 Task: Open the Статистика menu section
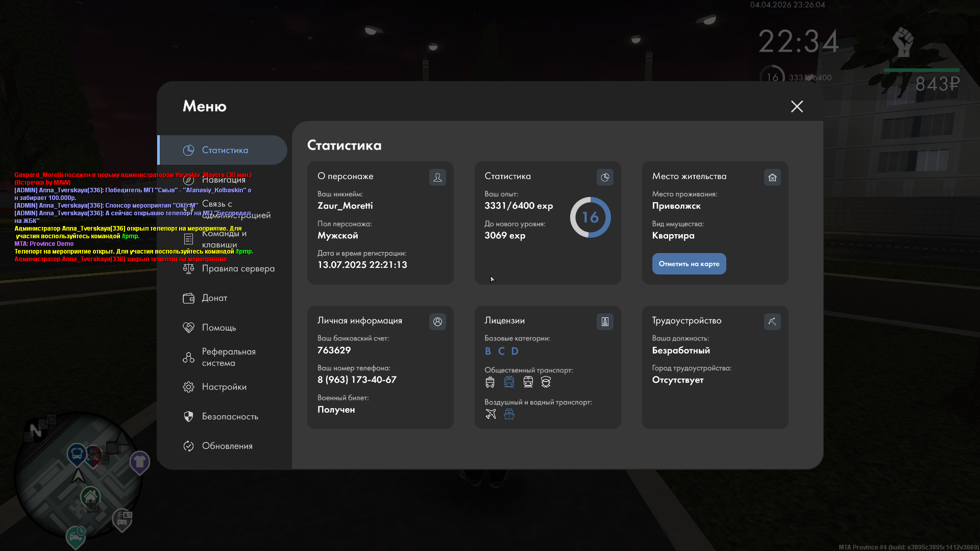pyautogui.click(x=225, y=150)
